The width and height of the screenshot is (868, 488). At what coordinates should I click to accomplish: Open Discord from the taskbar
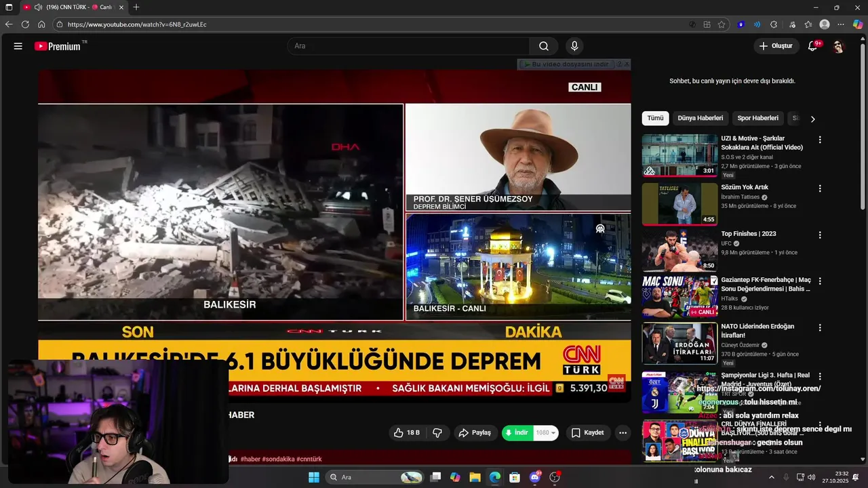click(x=535, y=477)
